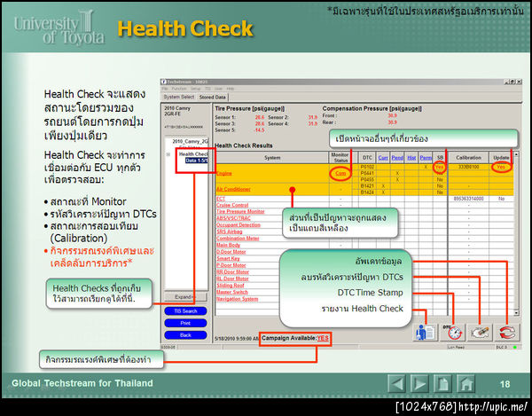
Task: Open the Air Conditioner system link
Action: click(x=233, y=189)
